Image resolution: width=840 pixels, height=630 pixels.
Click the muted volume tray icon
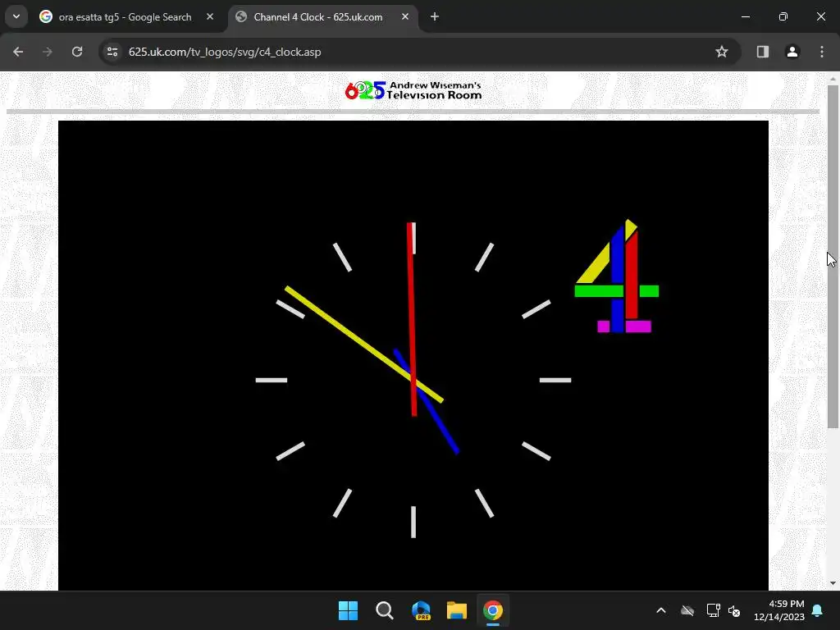tap(734, 610)
